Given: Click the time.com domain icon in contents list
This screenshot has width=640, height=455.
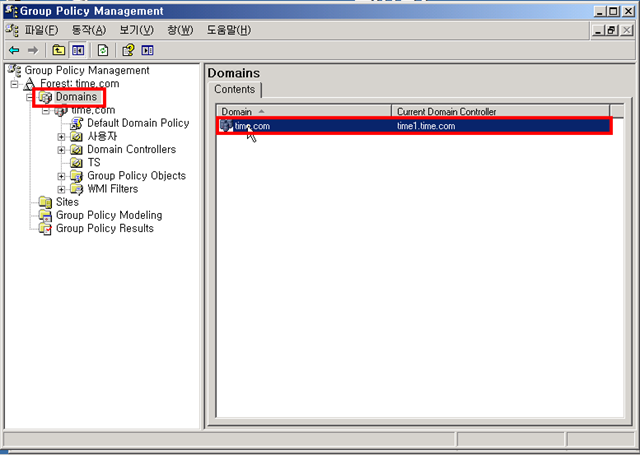Looking at the screenshot, I should point(226,126).
